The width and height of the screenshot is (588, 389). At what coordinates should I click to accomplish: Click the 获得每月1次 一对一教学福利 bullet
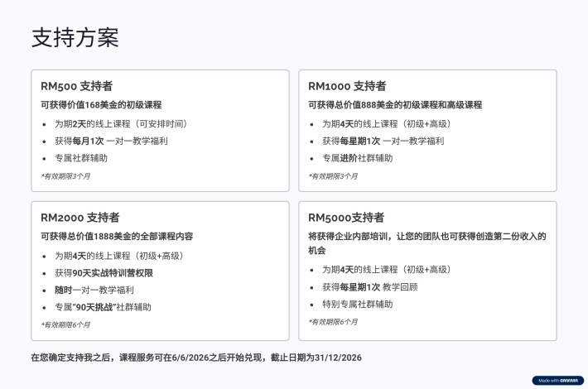coord(111,141)
